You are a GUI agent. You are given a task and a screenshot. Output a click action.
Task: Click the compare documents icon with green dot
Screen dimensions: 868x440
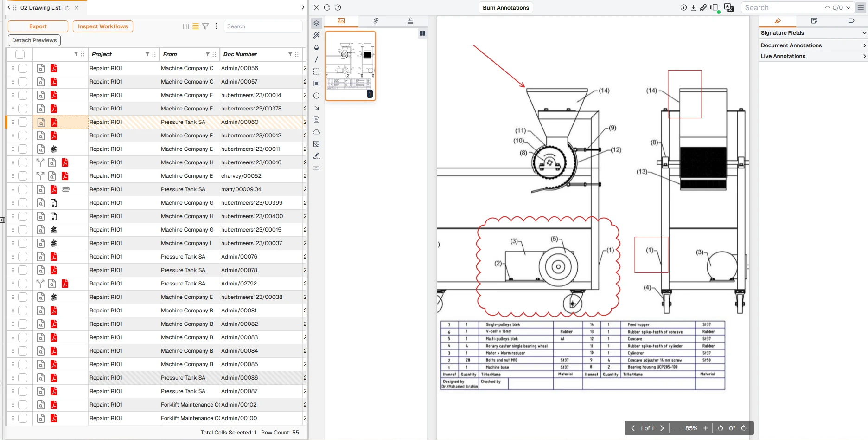click(715, 8)
